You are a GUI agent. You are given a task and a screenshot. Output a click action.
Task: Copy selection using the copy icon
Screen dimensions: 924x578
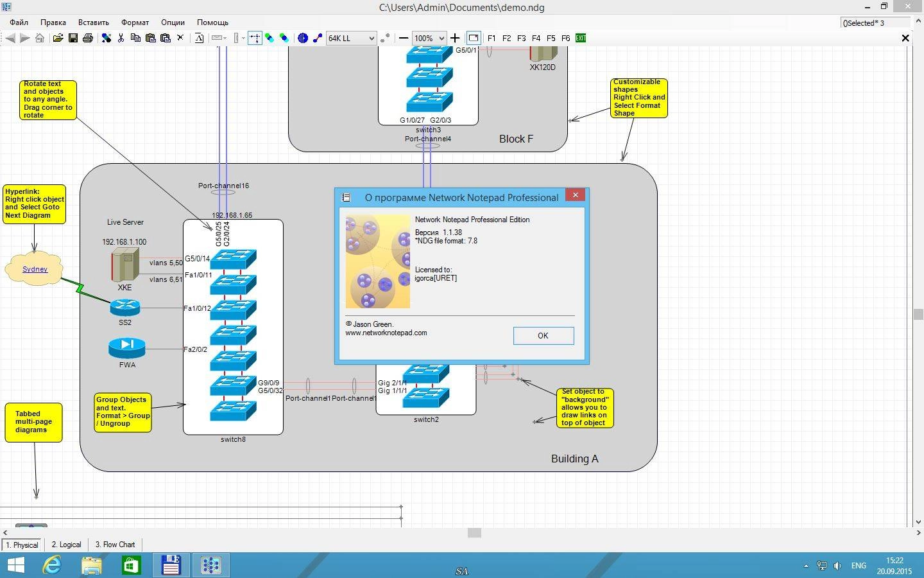point(135,39)
